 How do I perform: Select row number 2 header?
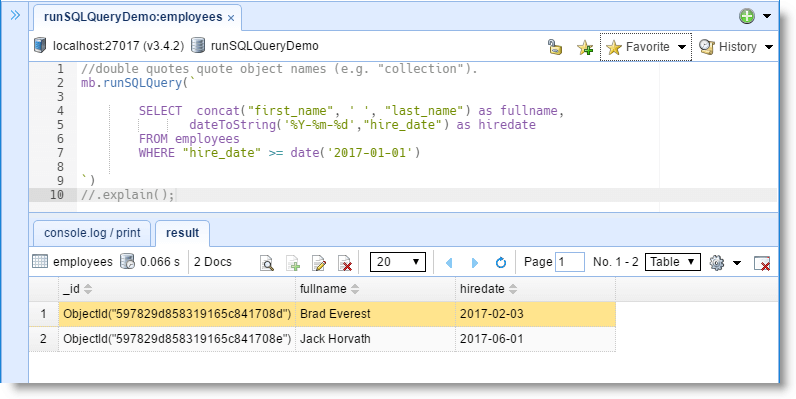pos(44,339)
